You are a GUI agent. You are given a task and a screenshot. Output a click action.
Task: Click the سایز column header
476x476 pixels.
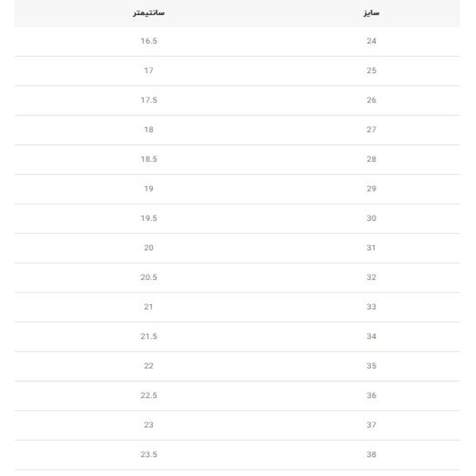pyautogui.click(x=371, y=13)
